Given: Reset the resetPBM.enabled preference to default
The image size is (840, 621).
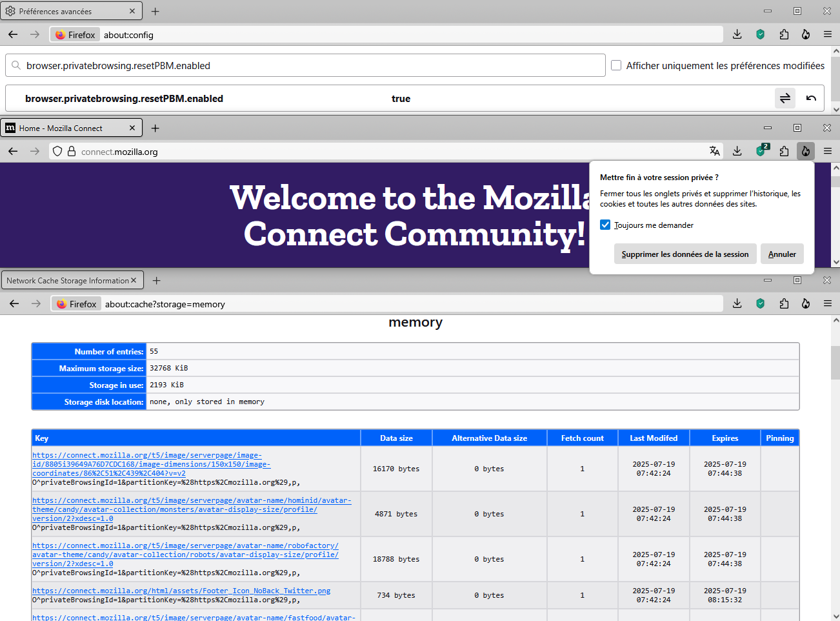Looking at the screenshot, I should point(811,98).
